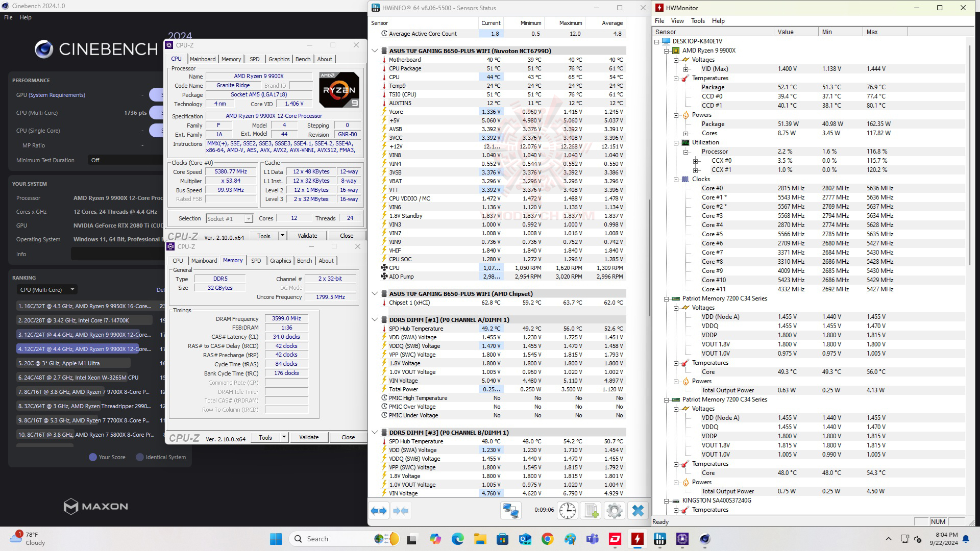The image size is (980, 551).
Task: Click the HWiNFO collapse columns arrows icon
Action: [x=401, y=511]
